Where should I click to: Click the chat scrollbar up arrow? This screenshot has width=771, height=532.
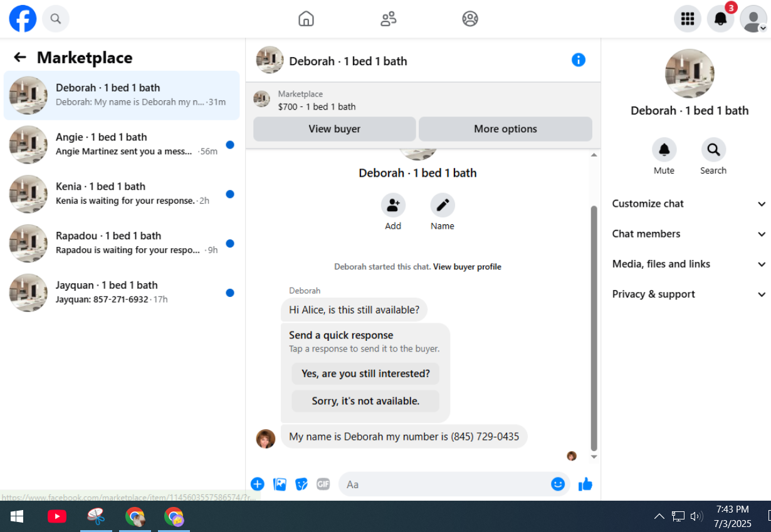click(594, 154)
